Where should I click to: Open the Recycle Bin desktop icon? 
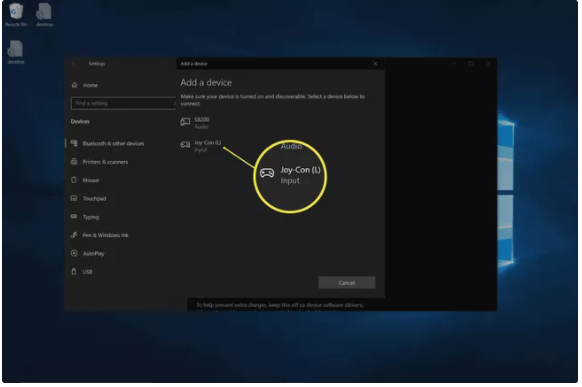click(x=16, y=15)
